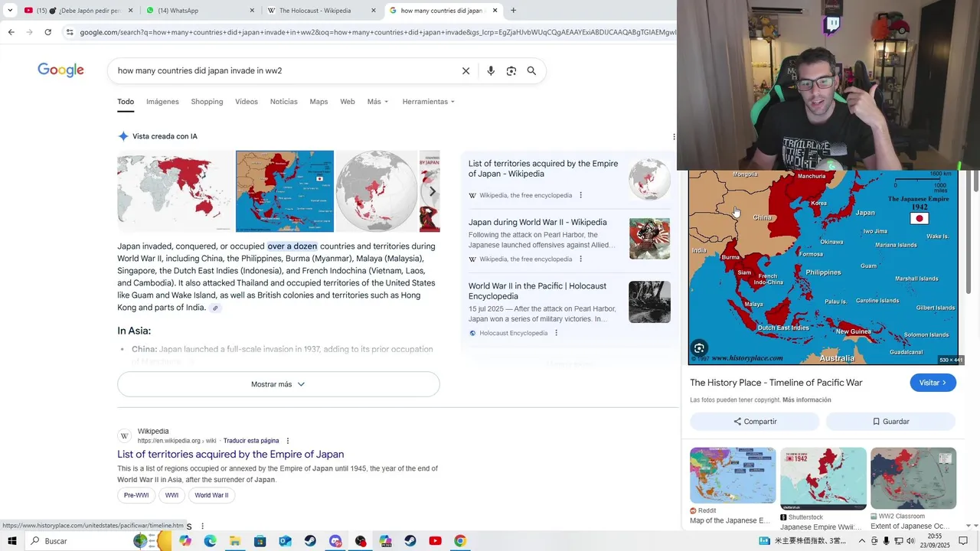Click into the Google search input field

[x=283, y=71]
